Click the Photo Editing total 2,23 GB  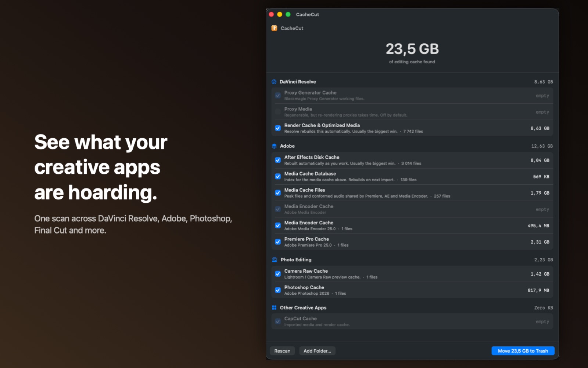click(544, 260)
